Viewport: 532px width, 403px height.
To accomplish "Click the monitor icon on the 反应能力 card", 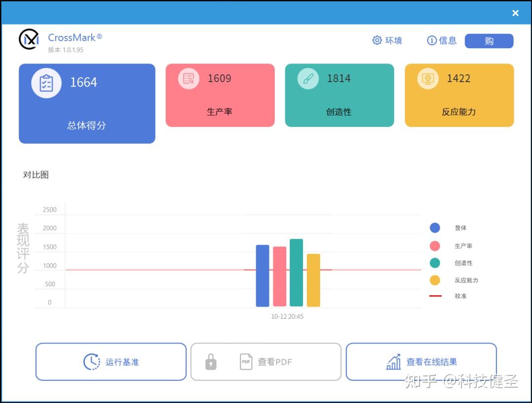I will pos(428,78).
